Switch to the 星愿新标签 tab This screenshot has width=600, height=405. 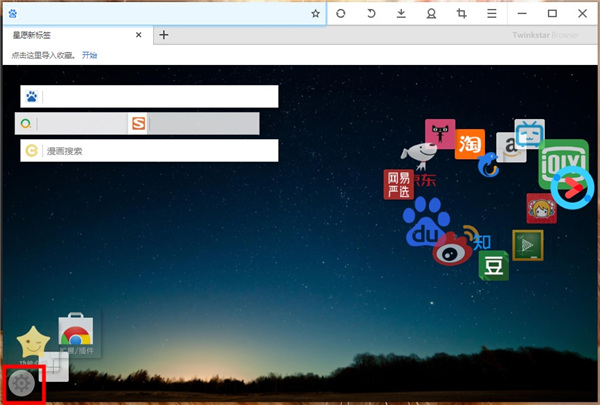(x=78, y=35)
